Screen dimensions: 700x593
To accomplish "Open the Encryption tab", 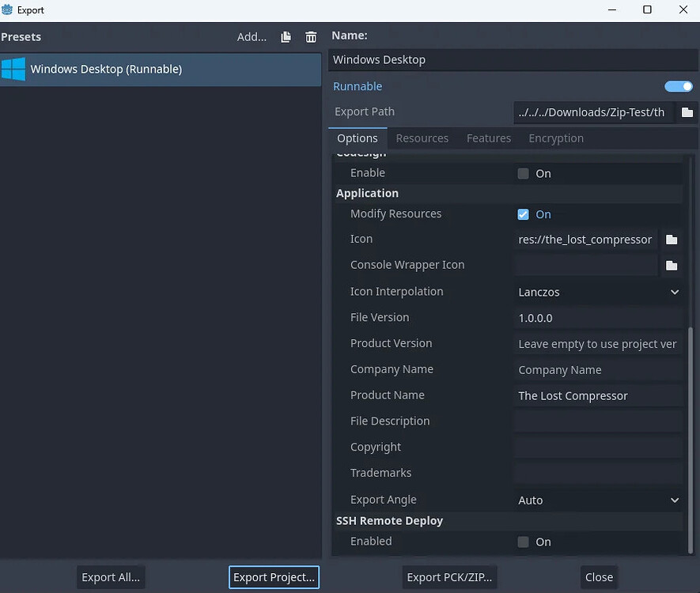I will pos(556,138).
